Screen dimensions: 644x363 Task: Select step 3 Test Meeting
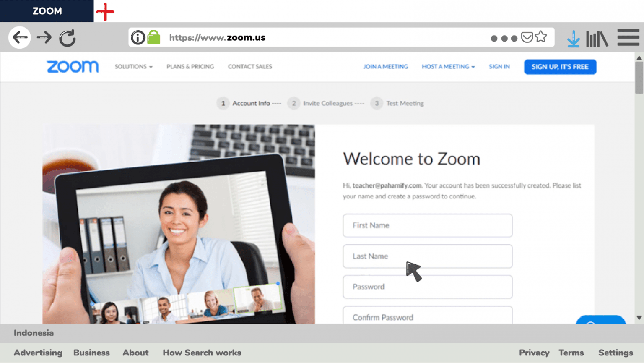[x=397, y=103]
